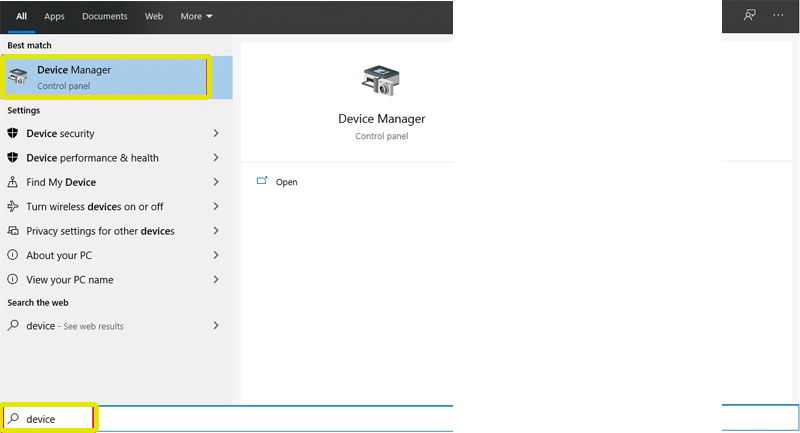The height and width of the screenshot is (433, 800).
Task: Click the info icon beside About your PC
Action: pyautogui.click(x=13, y=255)
